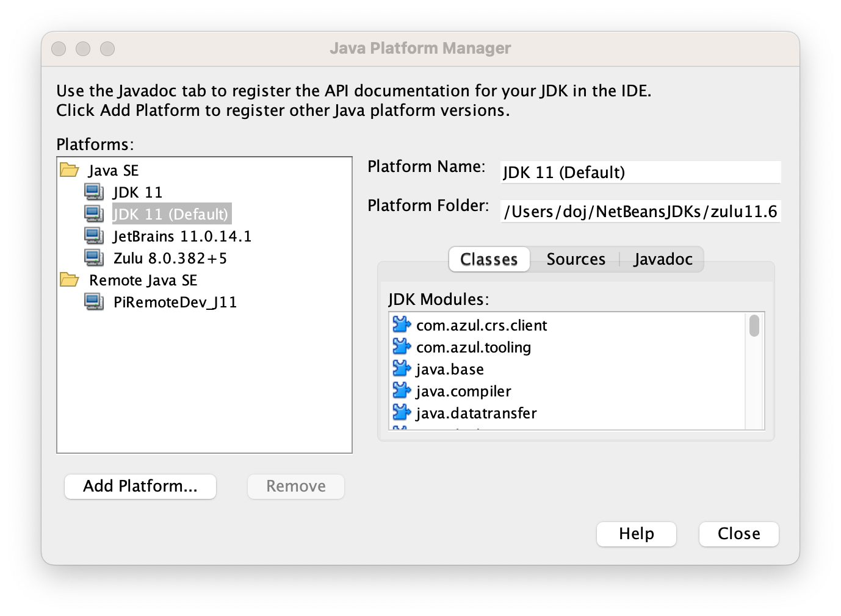Open Help for the Platform Manager
This screenshot has height=616, width=841.
pos(636,534)
